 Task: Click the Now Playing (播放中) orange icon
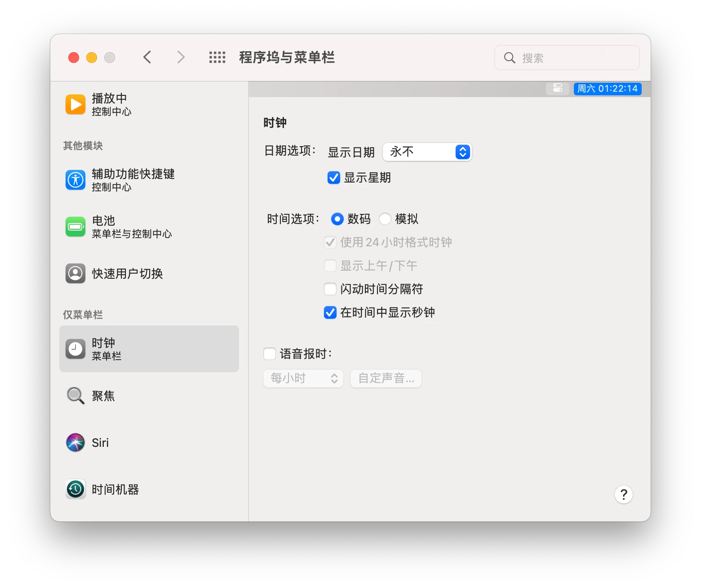pos(75,104)
